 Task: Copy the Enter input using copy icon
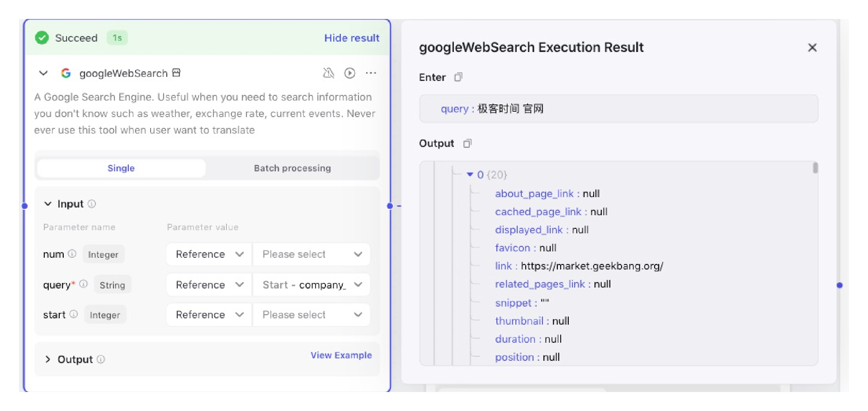point(458,77)
